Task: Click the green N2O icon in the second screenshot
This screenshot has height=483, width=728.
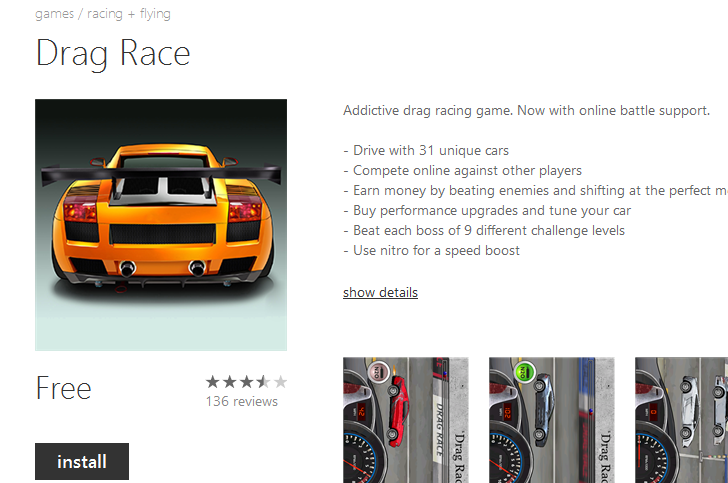Action: pos(525,372)
